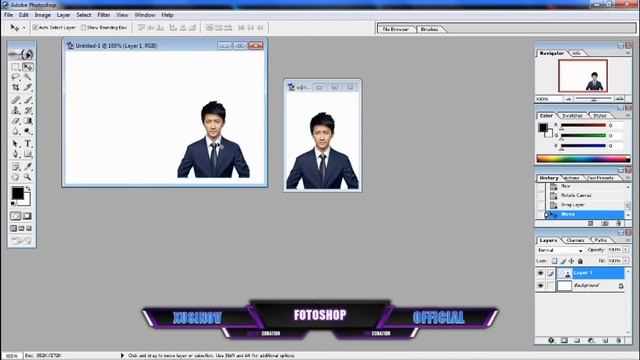Switch to the Swatches tab

(572, 116)
